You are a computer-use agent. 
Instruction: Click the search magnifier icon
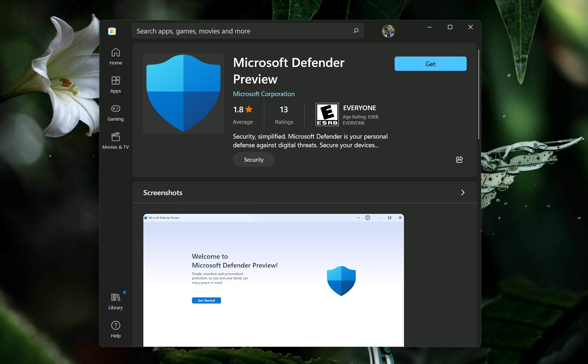point(356,31)
